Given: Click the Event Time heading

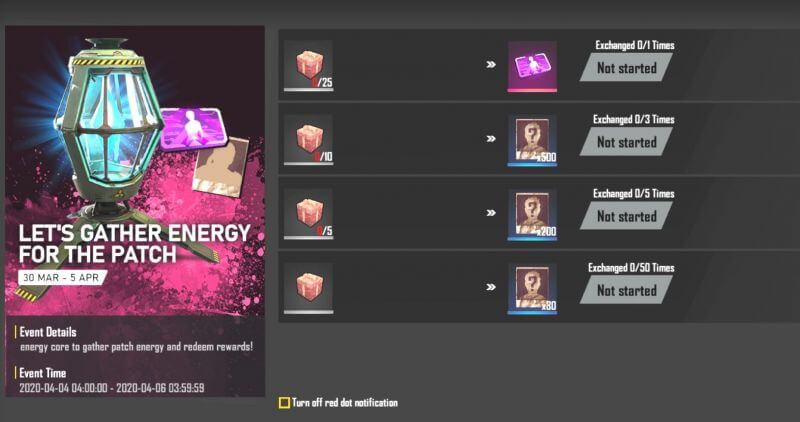Looking at the screenshot, I should (42, 373).
